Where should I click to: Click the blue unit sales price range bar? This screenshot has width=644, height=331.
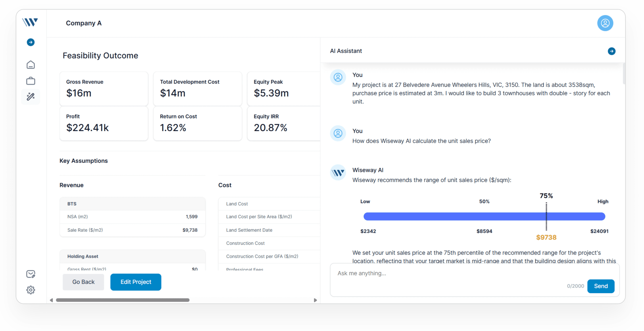484,216
